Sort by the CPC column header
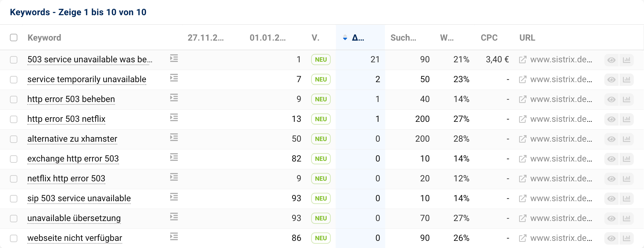 coord(489,38)
